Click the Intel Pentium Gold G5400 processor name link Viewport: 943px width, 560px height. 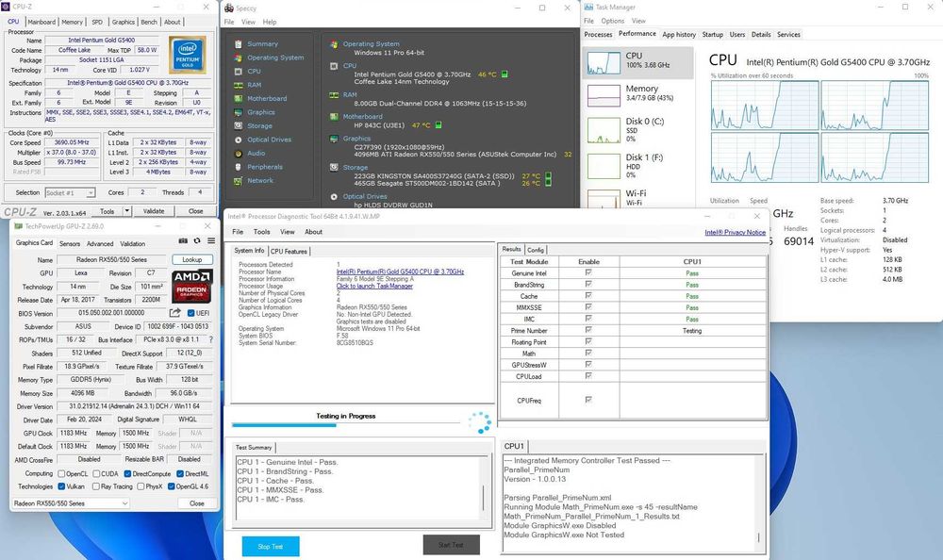pyautogui.click(x=400, y=272)
